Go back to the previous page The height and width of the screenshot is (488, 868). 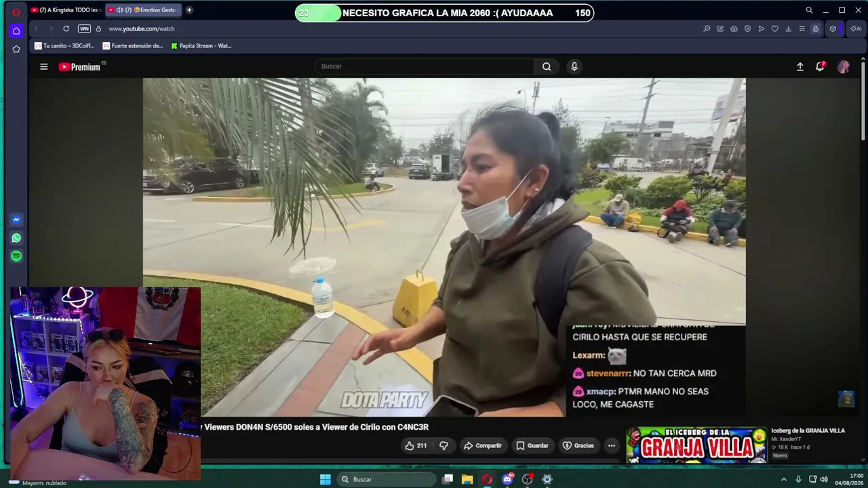pyautogui.click(x=37, y=28)
